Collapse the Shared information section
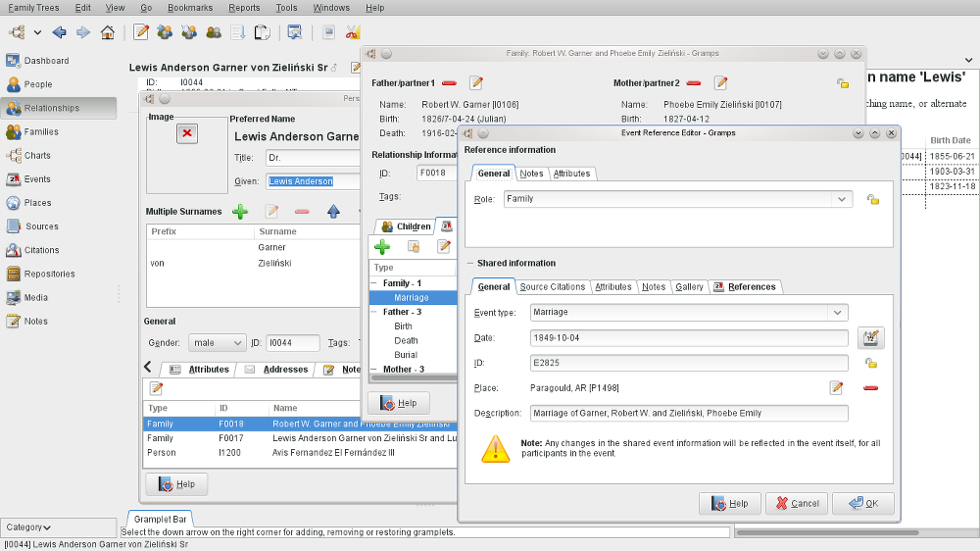Viewport: 980px width, 551px height. click(x=469, y=264)
